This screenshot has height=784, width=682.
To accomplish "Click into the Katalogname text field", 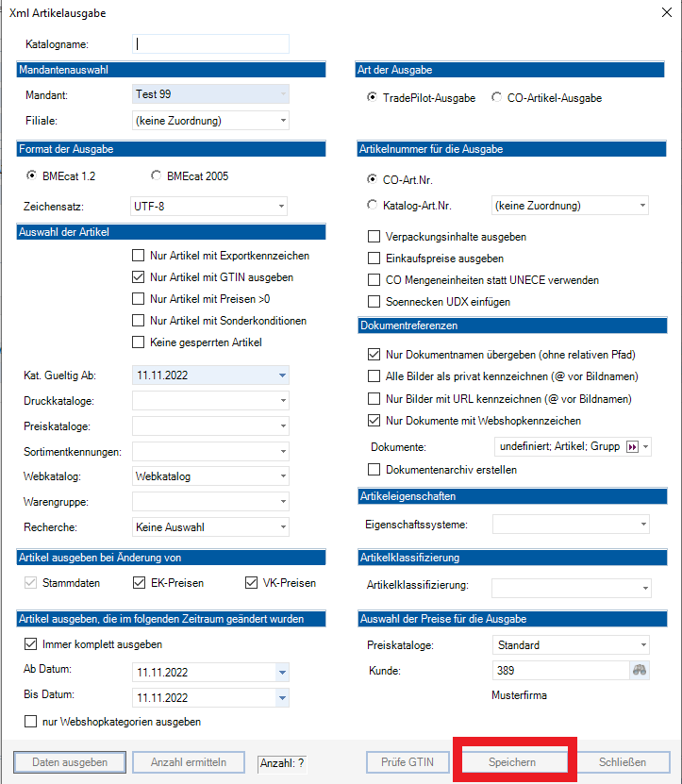I will pyautogui.click(x=210, y=43).
